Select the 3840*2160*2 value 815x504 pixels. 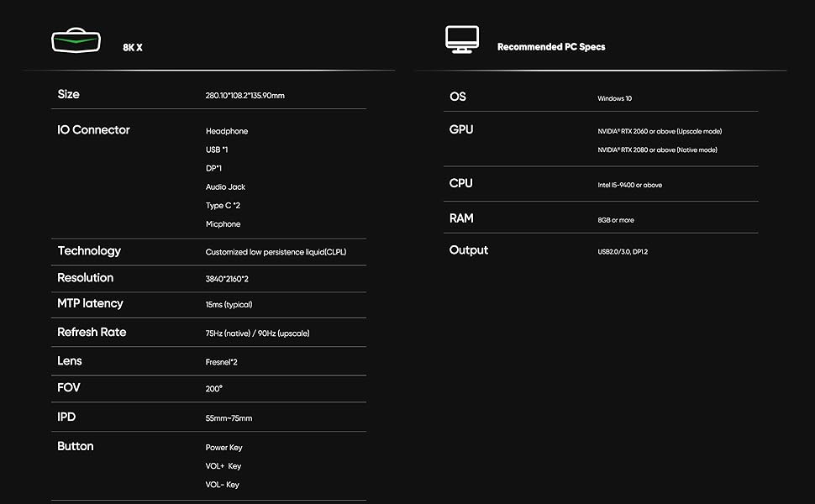227,279
